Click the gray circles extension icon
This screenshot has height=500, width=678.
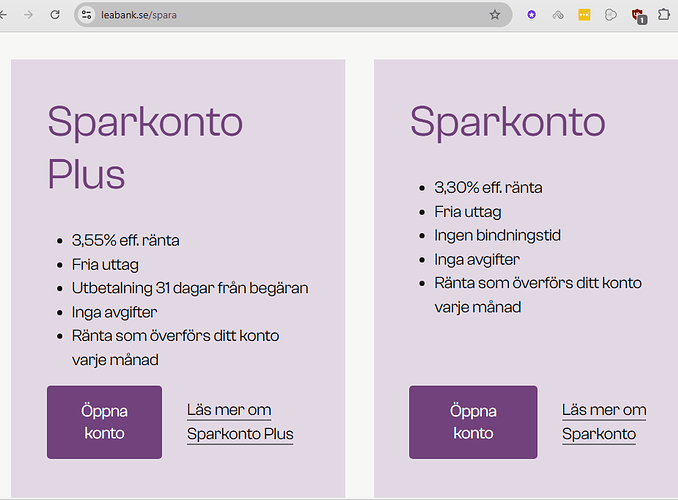click(610, 15)
